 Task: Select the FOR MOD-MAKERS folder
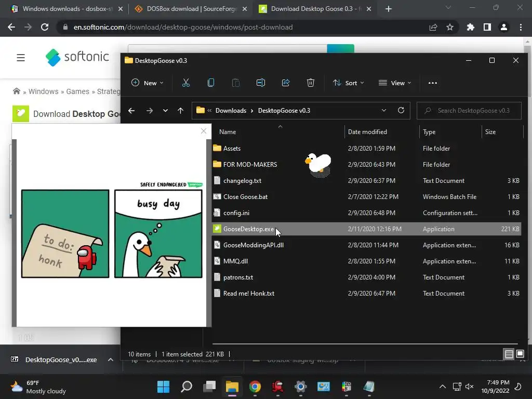pyautogui.click(x=367, y=165)
